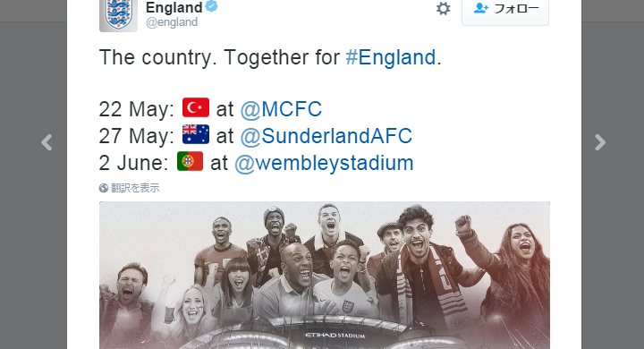Open the gear settings menu
The image size is (644, 349).
443,9
